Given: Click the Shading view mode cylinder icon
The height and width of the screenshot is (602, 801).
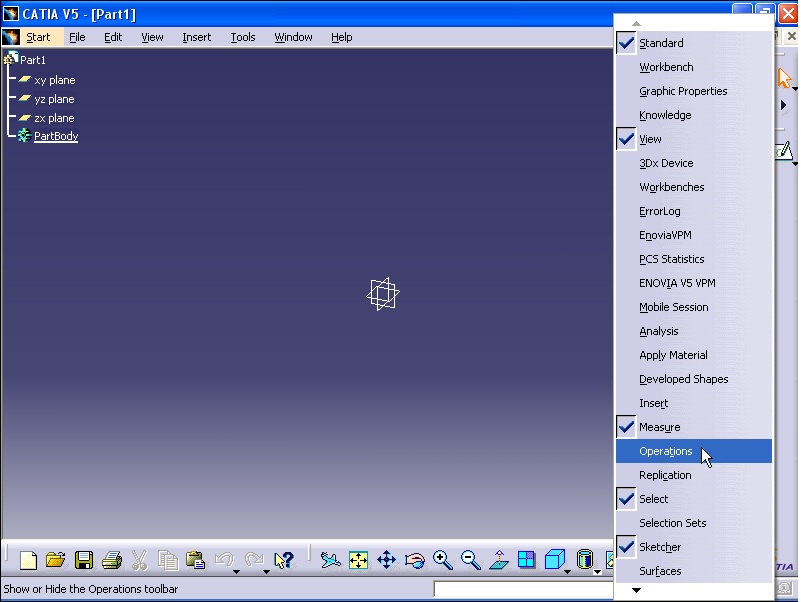Looking at the screenshot, I should pos(584,559).
